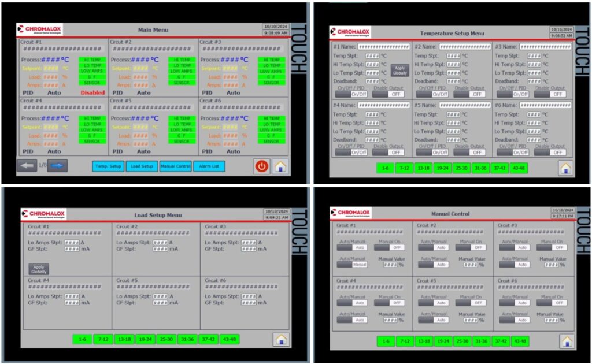Toggle Disable Output for #3 in Temperature Setup
The image size is (592, 364).
550,94
